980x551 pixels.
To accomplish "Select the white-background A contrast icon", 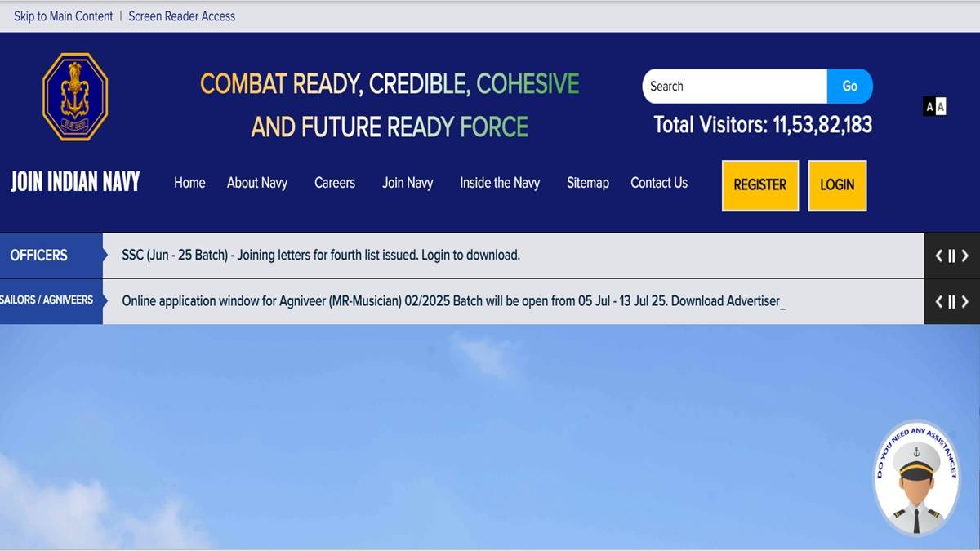I will coord(941,106).
